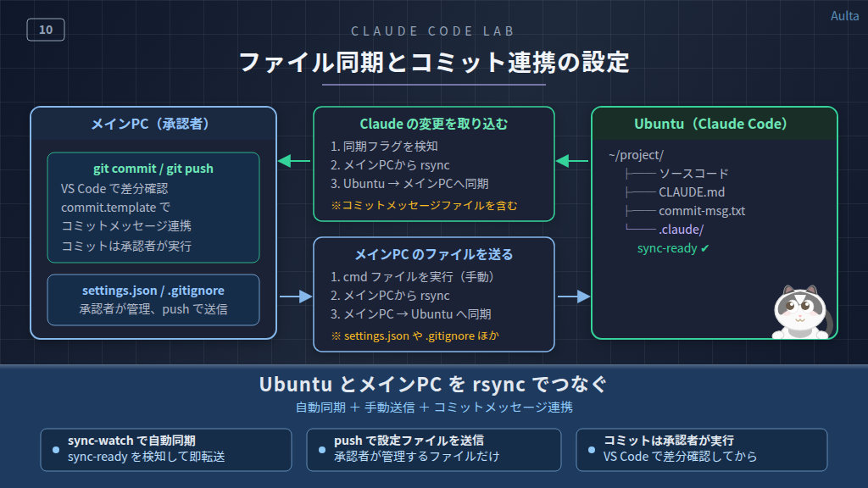Click the settings.json / .gitignore heading
The height and width of the screenshot is (488, 868).
(153, 291)
